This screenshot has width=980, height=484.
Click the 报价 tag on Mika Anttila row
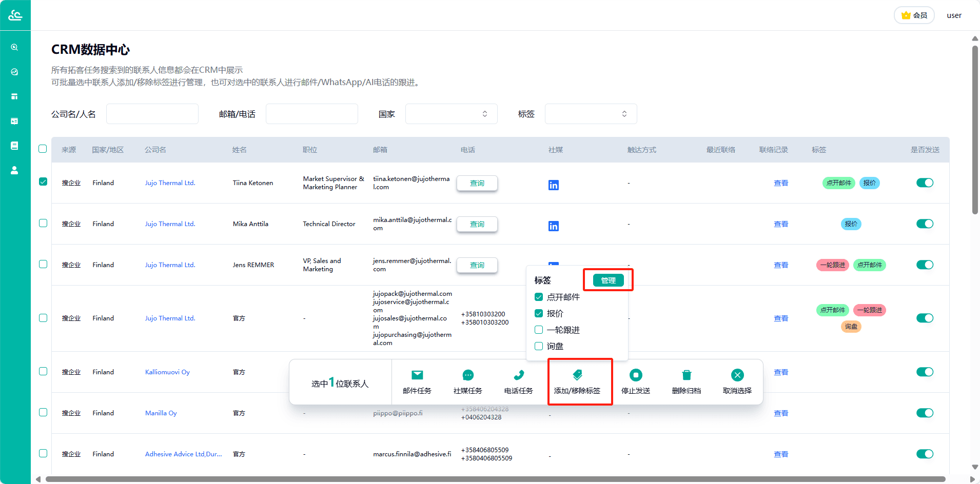[x=851, y=224]
